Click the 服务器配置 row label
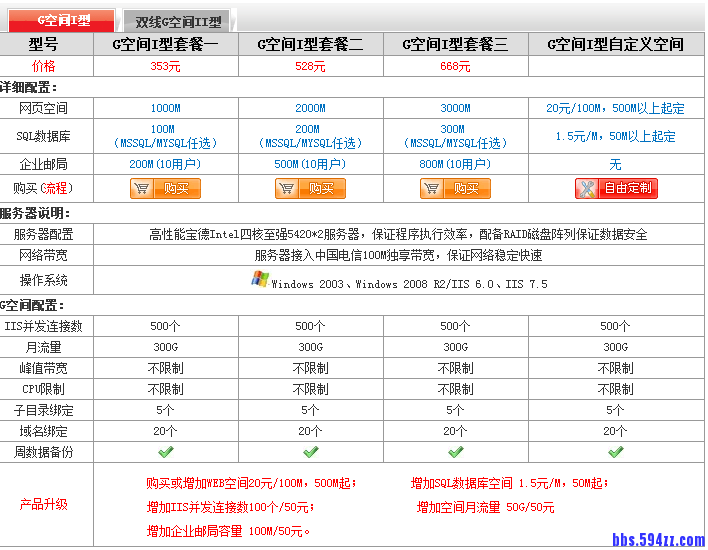The image size is (708, 550). [43, 234]
